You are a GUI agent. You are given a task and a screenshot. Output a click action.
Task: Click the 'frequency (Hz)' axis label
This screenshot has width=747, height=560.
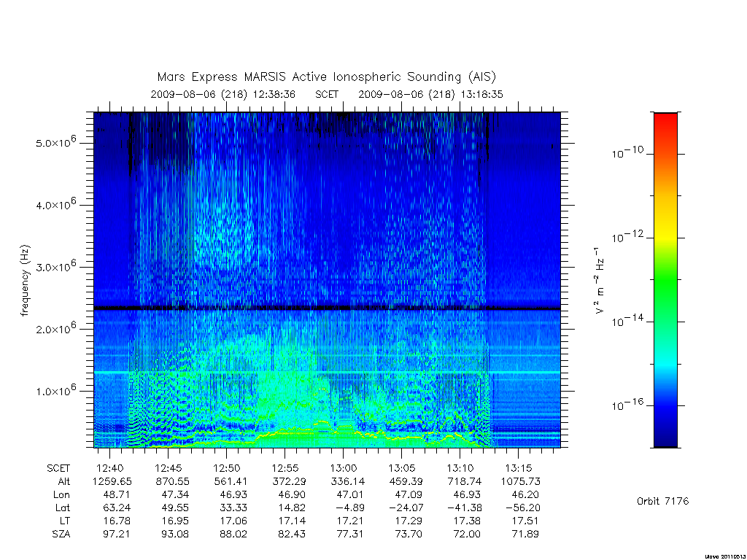point(26,281)
